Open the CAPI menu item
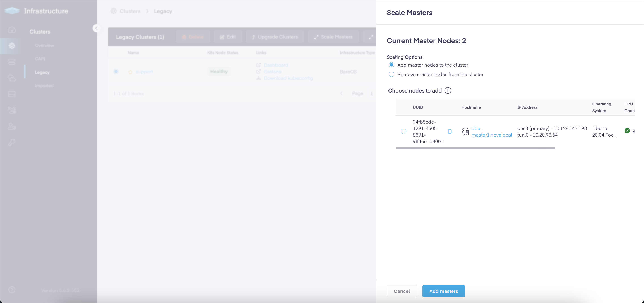The image size is (644, 303). pos(40,59)
